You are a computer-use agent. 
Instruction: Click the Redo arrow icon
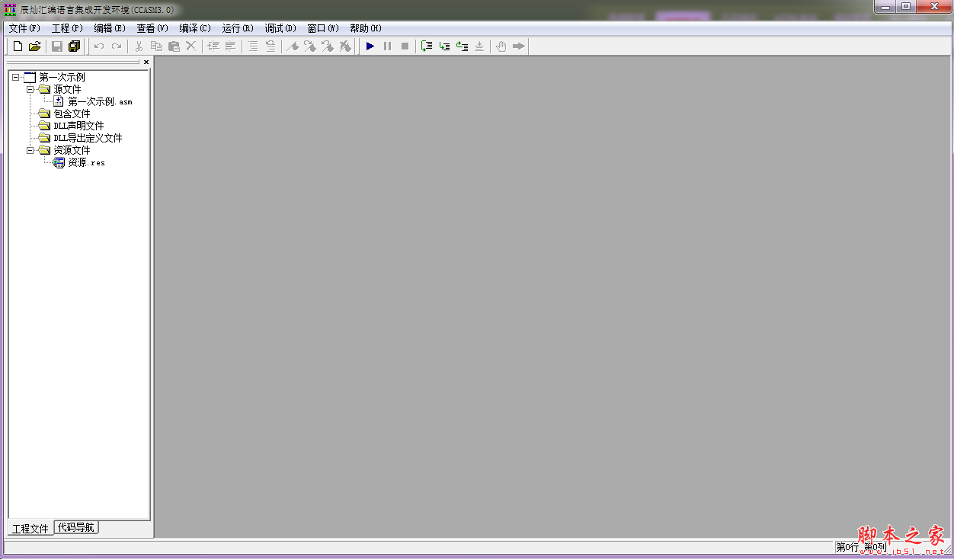coord(116,46)
